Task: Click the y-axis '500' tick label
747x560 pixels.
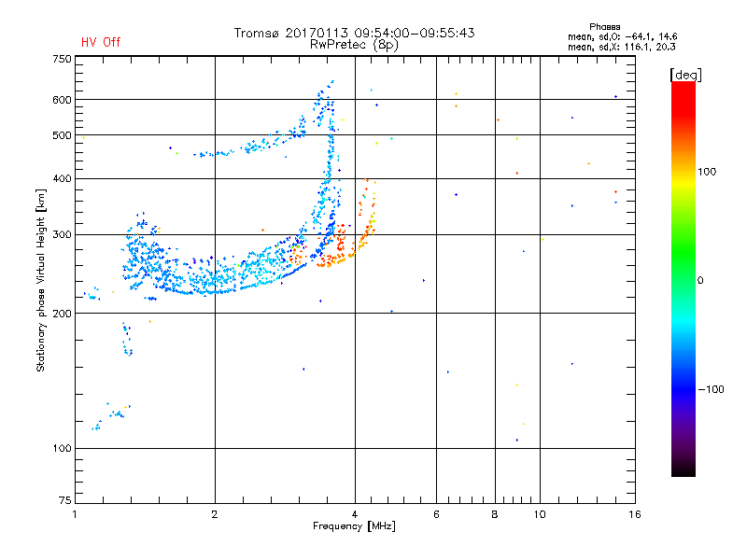Action: (x=62, y=135)
